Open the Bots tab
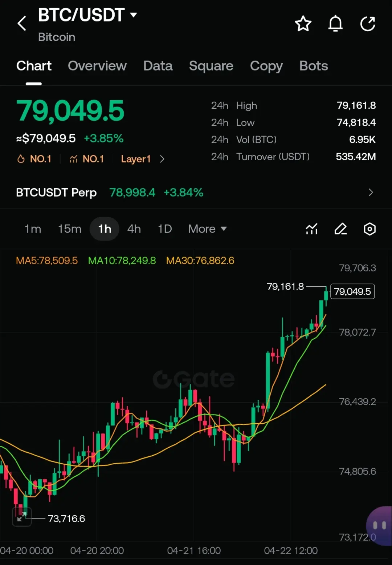This screenshot has width=392, height=565. 314,66
